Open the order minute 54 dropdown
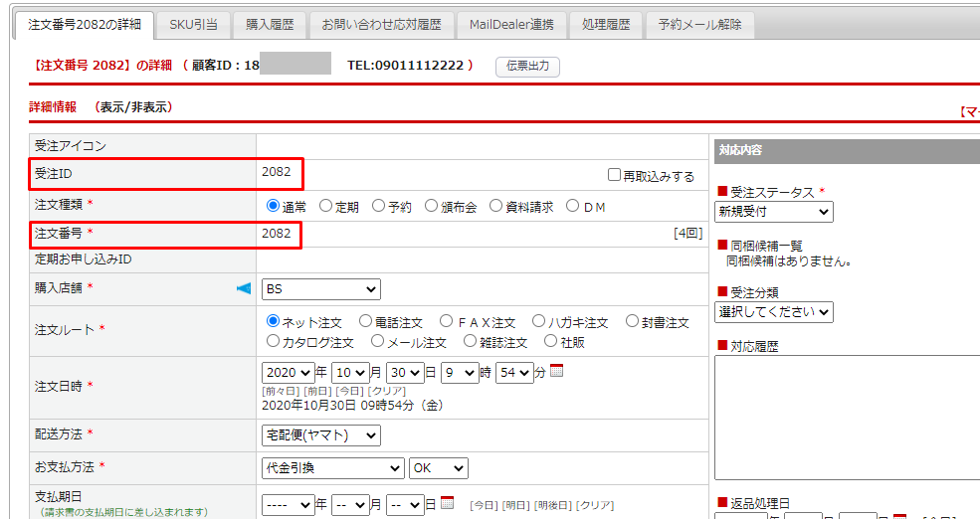The height and width of the screenshot is (519, 980). point(514,373)
